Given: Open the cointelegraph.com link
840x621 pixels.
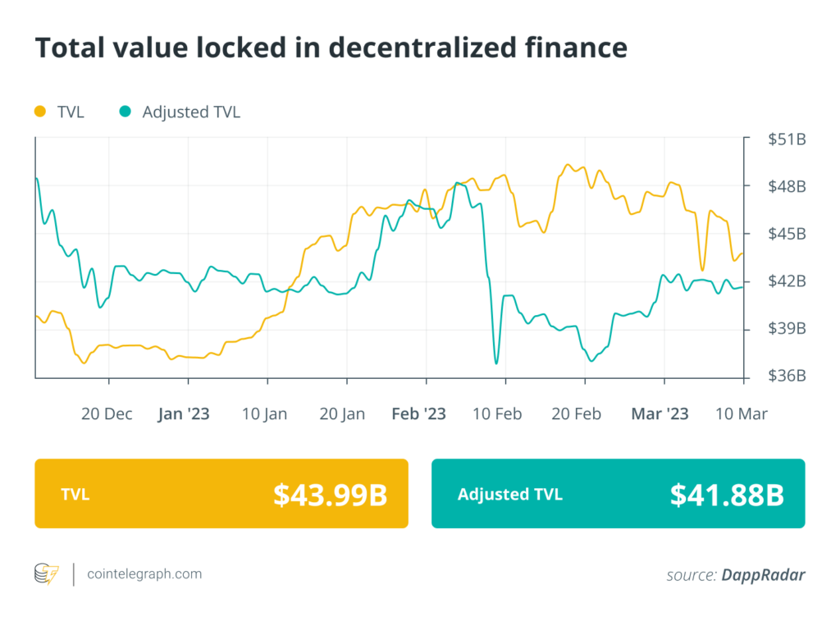Looking at the screenshot, I should (x=144, y=574).
